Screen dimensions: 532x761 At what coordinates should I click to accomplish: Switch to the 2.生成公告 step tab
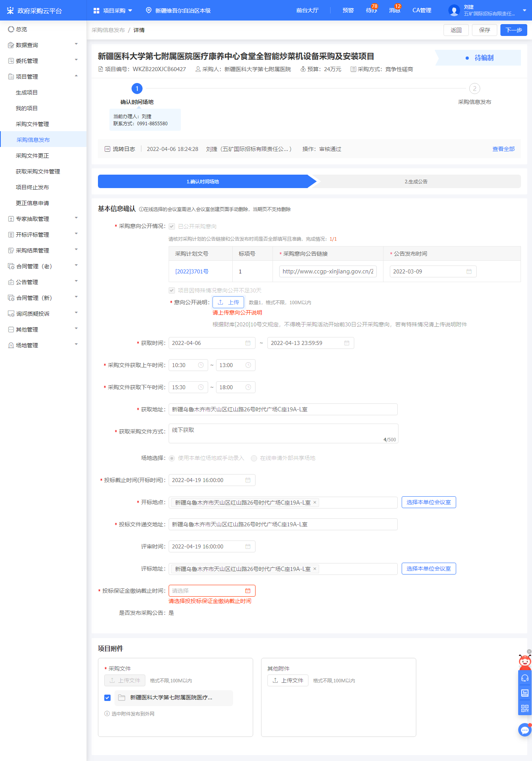pyautogui.click(x=416, y=182)
